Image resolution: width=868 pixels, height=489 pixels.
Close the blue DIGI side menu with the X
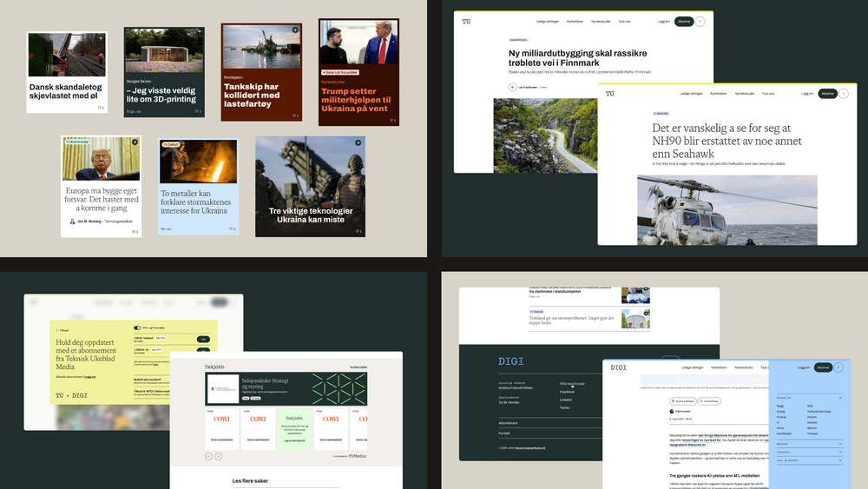[838, 367]
